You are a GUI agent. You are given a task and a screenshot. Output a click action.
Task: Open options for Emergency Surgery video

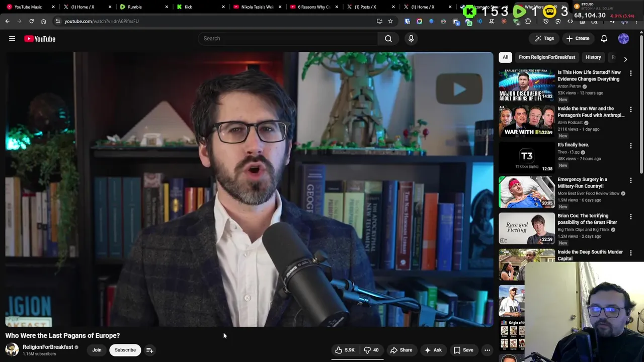(x=630, y=180)
